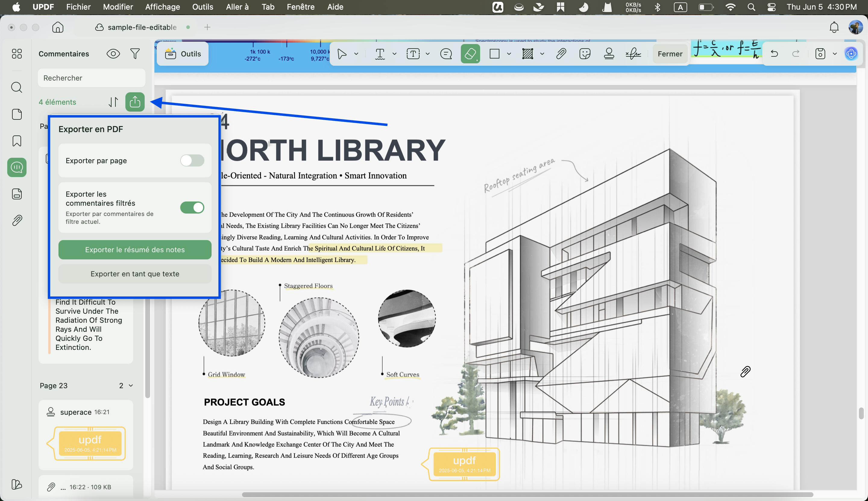Open the Outils menu in menu bar
This screenshot has width=868, height=501.
click(x=203, y=7)
